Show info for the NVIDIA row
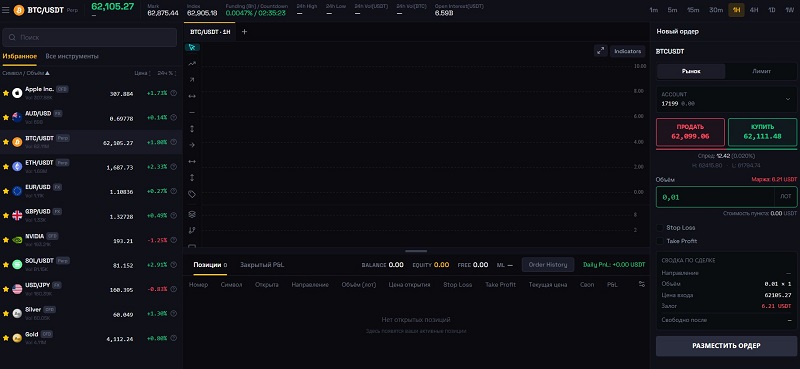The height and width of the screenshot is (369, 800). coord(173,240)
